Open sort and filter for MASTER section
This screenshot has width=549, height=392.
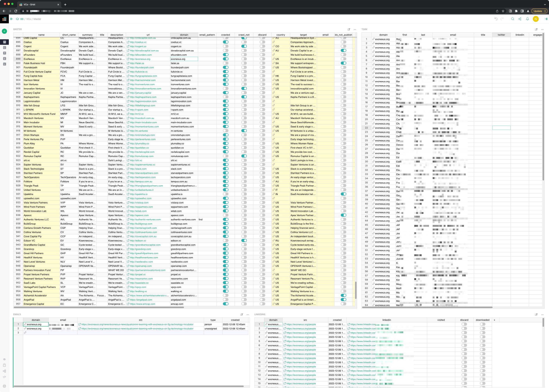click(349, 29)
